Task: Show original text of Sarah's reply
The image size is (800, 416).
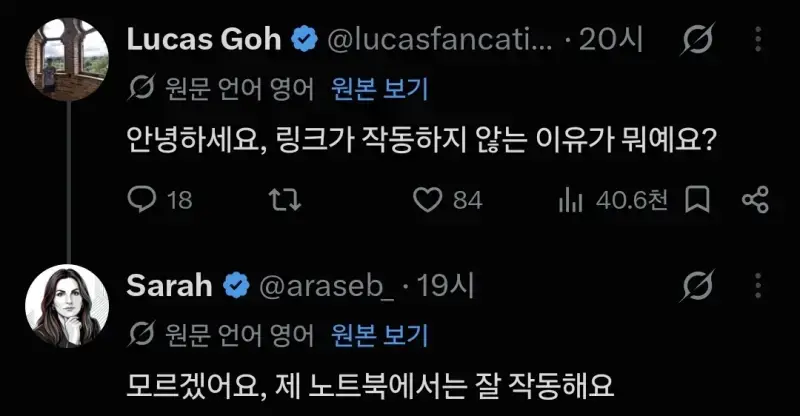Action: pos(379,335)
